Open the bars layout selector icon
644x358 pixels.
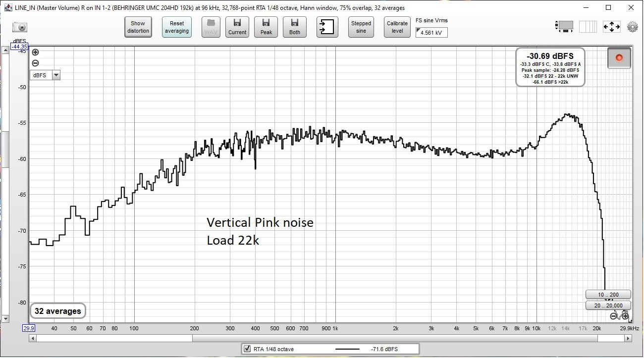(589, 27)
